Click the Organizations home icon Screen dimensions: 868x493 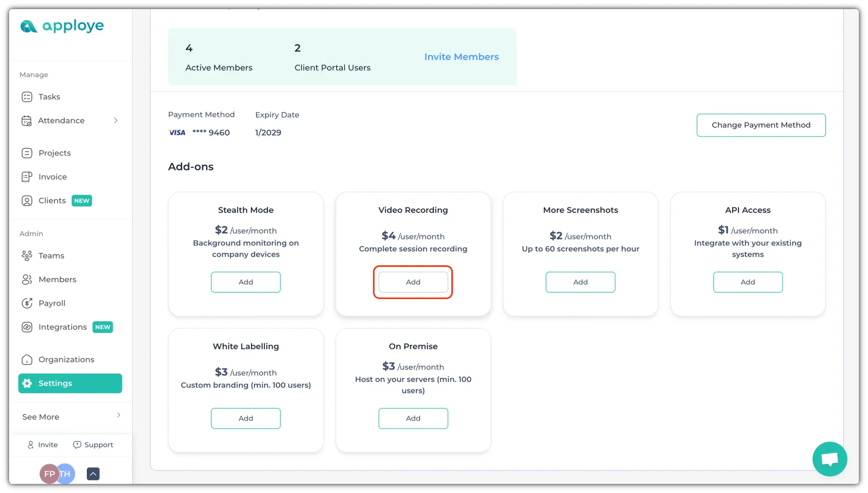27,359
